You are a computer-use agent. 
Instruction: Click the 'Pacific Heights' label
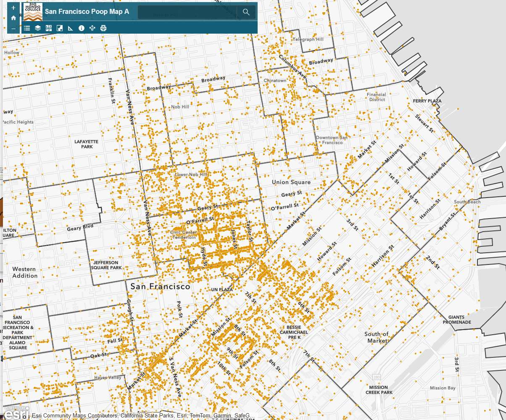18,122
